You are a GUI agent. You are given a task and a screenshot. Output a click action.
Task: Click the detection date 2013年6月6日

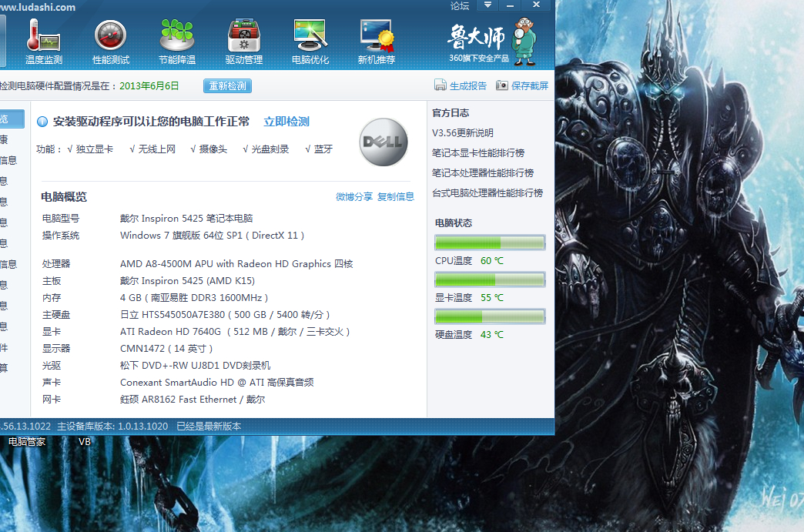pyautogui.click(x=149, y=86)
